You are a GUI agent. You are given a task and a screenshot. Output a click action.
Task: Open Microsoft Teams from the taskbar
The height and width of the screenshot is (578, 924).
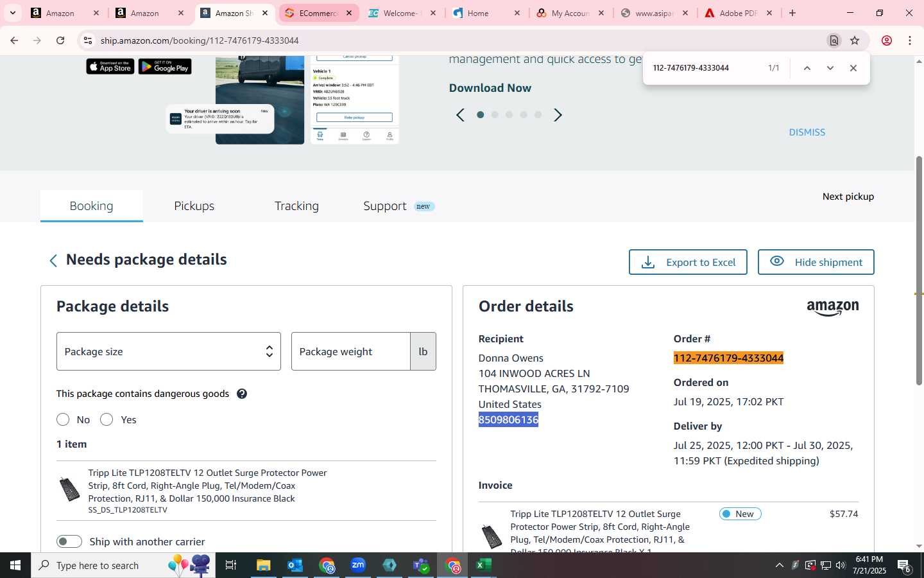click(x=421, y=565)
